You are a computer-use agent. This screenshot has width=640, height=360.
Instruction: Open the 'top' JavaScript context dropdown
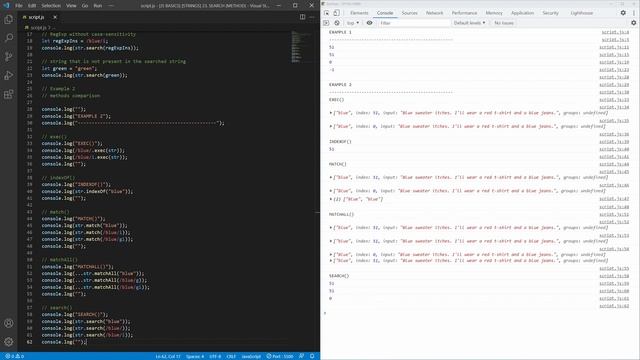pos(353,23)
